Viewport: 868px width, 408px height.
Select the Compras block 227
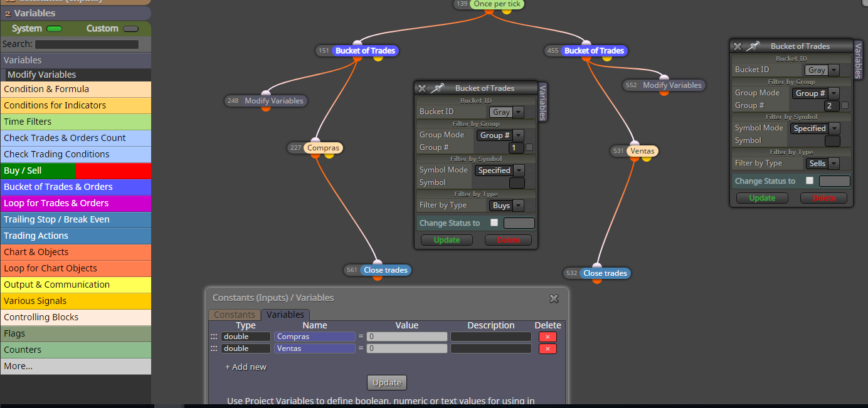click(x=324, y=149)
